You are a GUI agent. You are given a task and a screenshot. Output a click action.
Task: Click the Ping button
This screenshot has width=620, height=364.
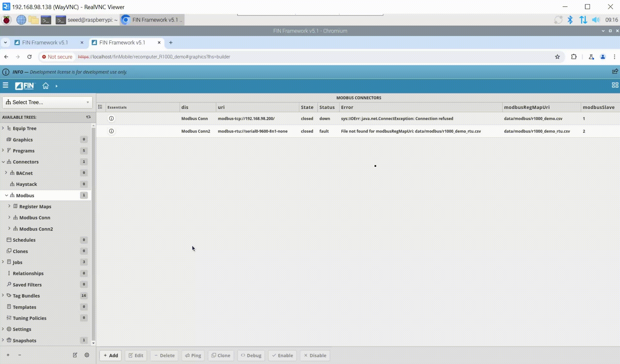[x=193, y=355]
